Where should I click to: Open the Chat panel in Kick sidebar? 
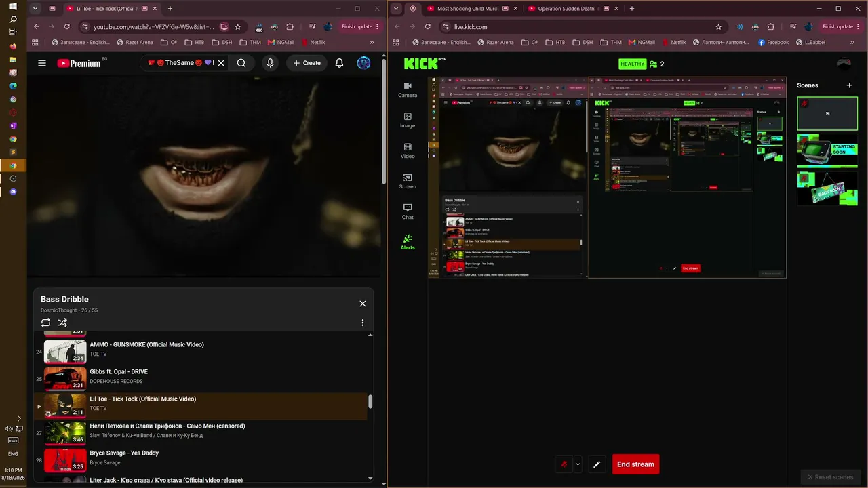(x=408, y=211)
